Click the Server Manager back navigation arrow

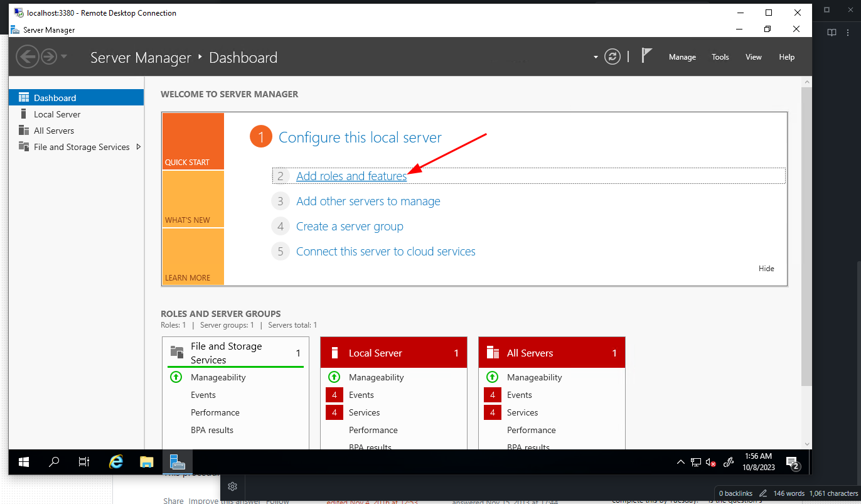[27, 57]
